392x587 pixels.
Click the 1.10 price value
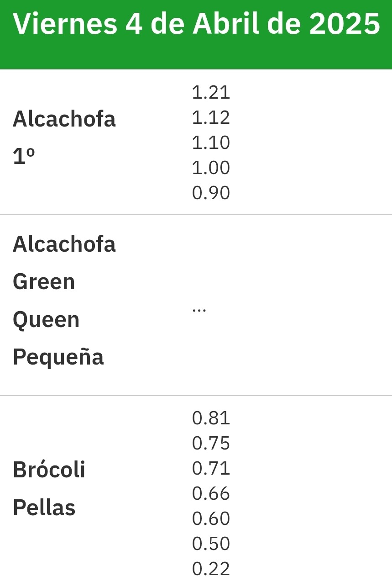(x=211, y=143)
